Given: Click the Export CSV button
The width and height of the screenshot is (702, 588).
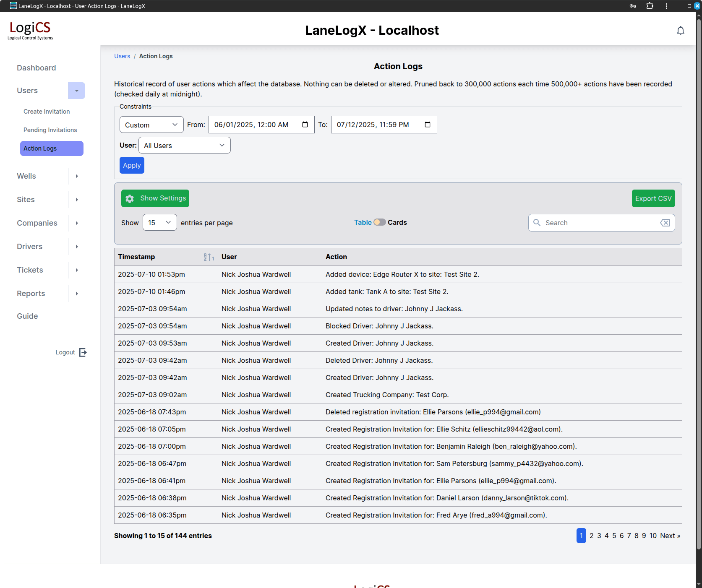Looking at the screenshot, I should 653,198.
